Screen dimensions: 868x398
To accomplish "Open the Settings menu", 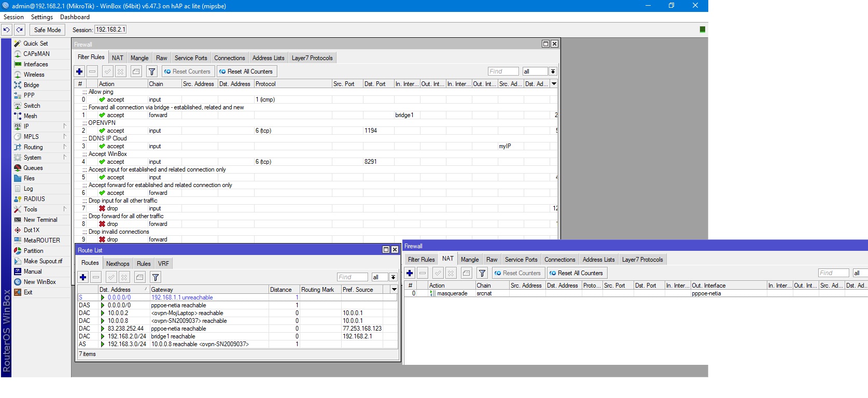I will (41, 17).
